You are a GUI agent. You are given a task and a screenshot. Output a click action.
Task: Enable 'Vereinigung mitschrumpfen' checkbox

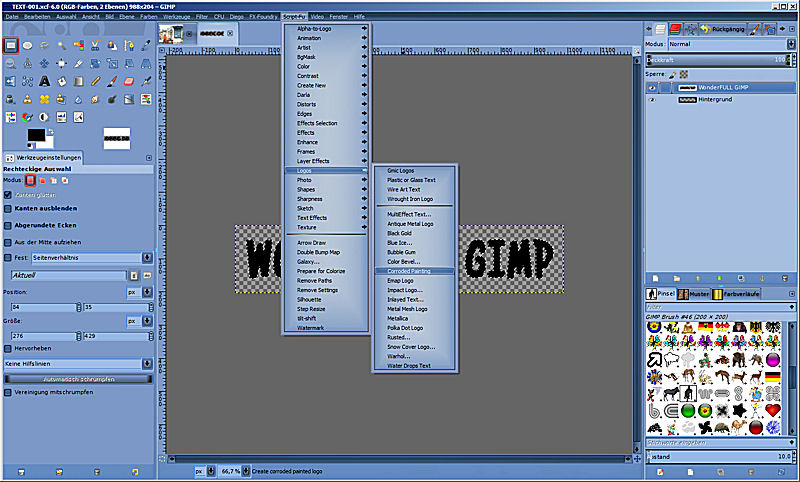pos(8,392)
